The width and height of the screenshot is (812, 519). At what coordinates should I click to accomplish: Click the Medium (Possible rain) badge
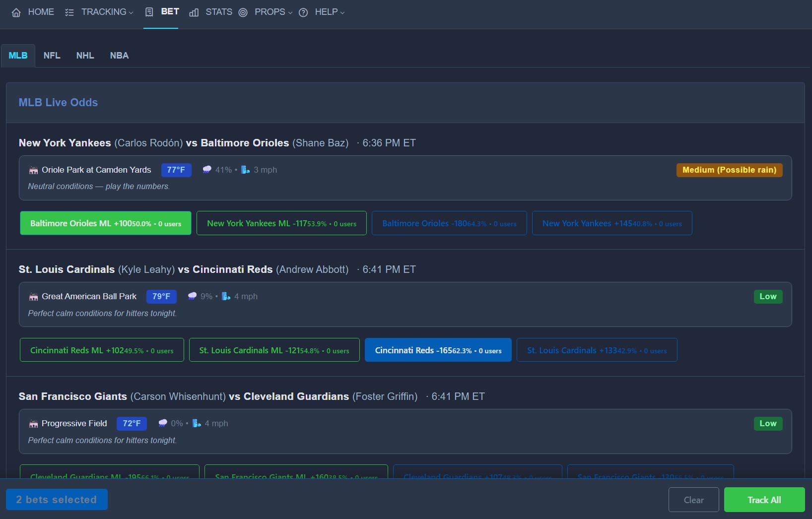pyautogui.click(x=730, y=170)
